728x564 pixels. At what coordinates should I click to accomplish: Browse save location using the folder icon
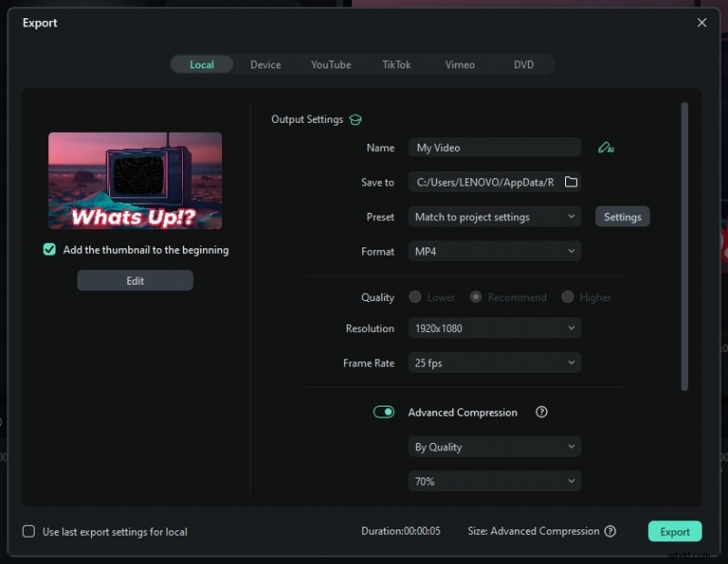(571, 181)
